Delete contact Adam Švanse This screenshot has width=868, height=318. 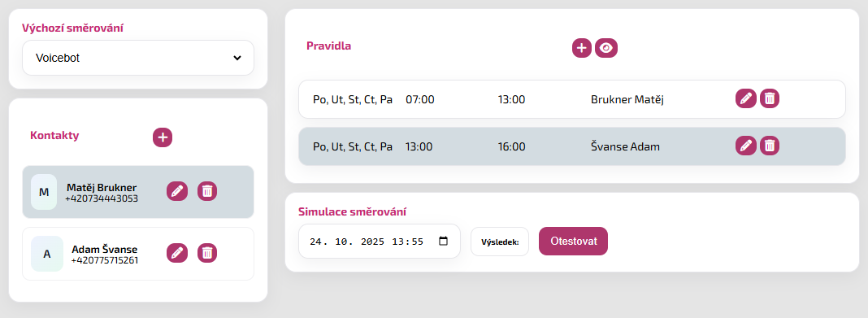(x=207, y=253)
